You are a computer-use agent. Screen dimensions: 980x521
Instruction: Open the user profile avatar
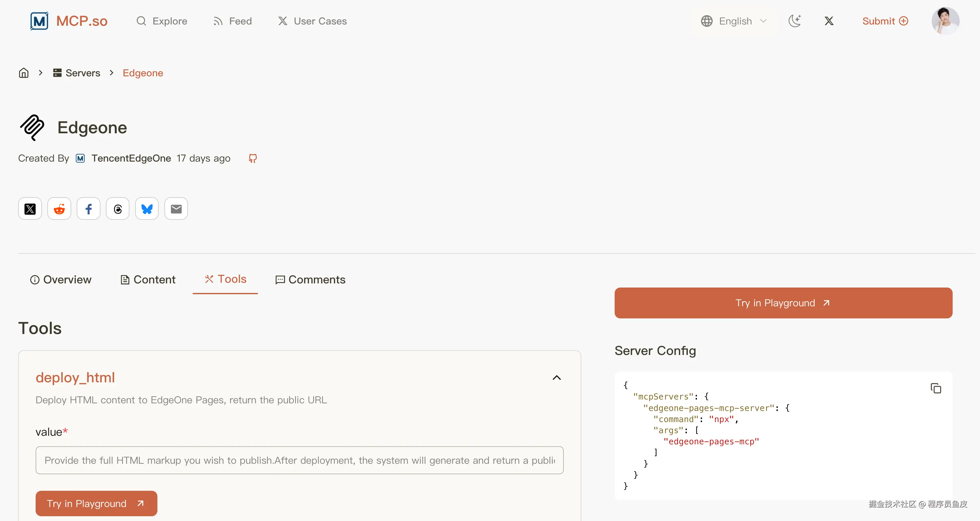(945, 21)
